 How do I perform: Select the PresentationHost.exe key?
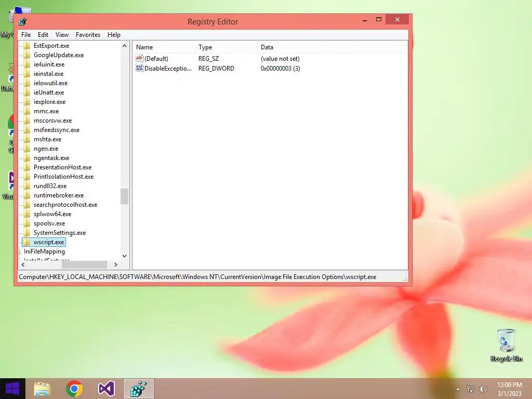click(62, 167)
